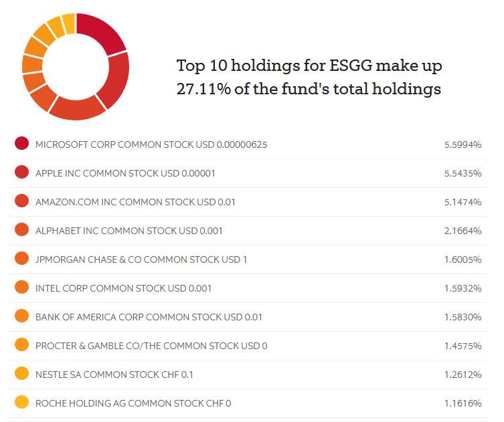504x422 pixels.
Task: Click the Alphabet Inc holding name
Action: [x=129, y=231]
